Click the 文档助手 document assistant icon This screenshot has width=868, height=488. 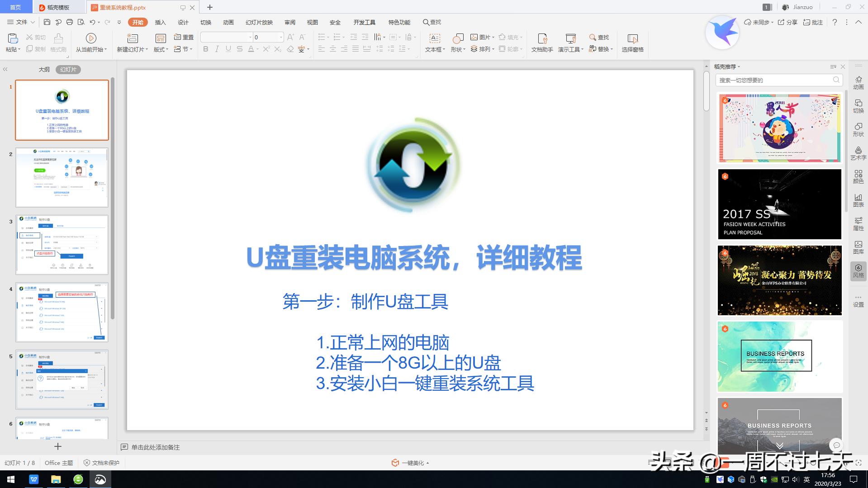pyautogui.click(x=541, y=43)
